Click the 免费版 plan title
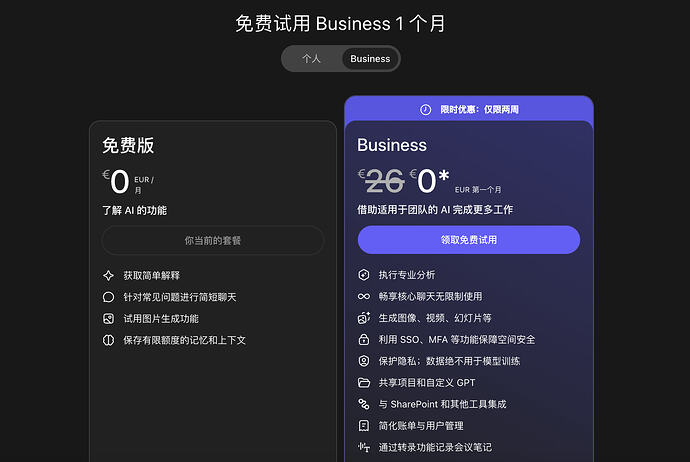690x462 pixels. click(128, 146)
